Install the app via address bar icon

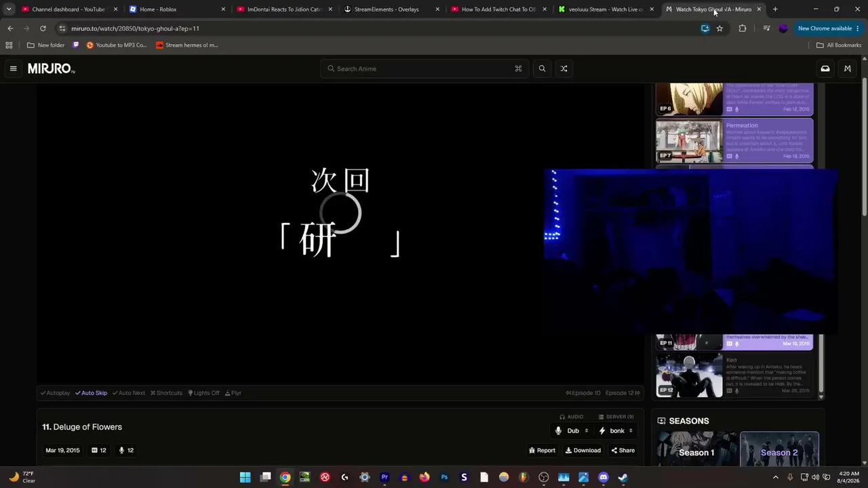coord(705,28)
